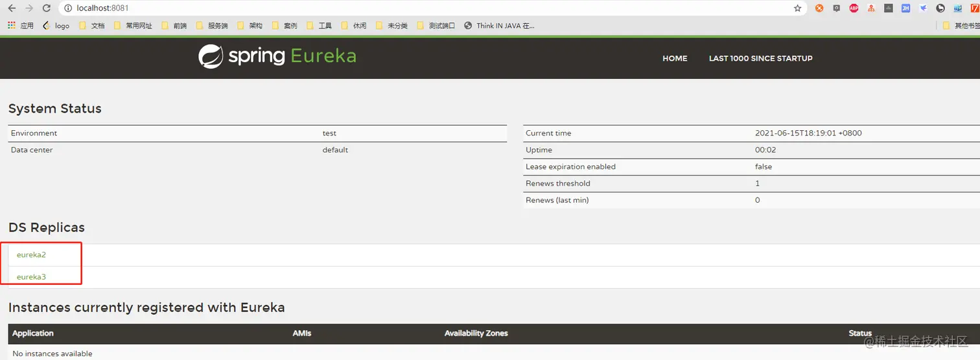
Task: Open the 未分类 bookmark folder
Action: click(x=391, y=26)
